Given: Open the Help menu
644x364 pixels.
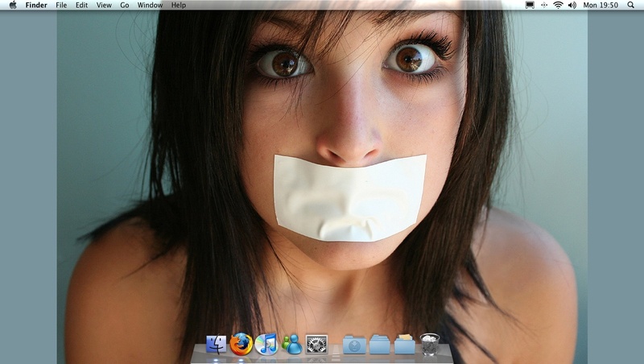Looking at the screenshot, I should point(178,5).
